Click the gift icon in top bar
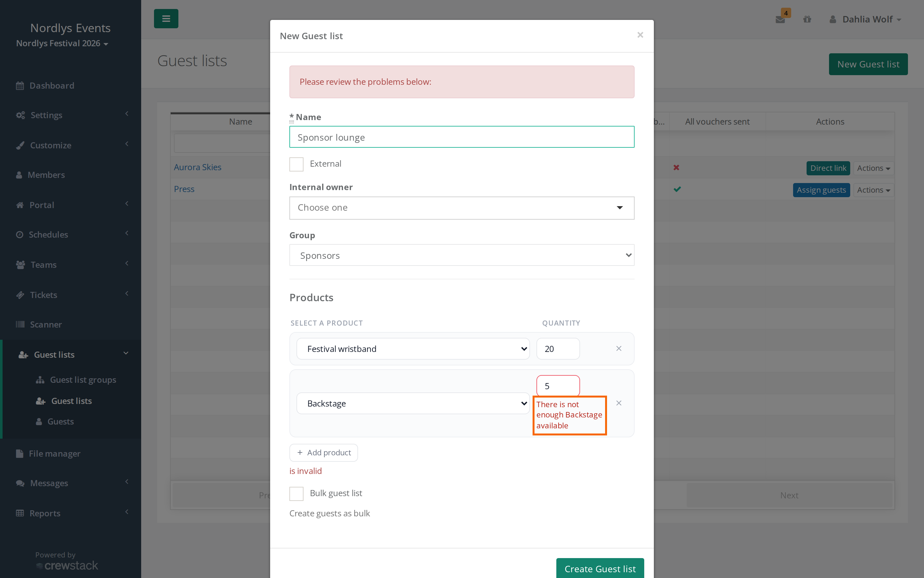 click(x=807, y=19)
